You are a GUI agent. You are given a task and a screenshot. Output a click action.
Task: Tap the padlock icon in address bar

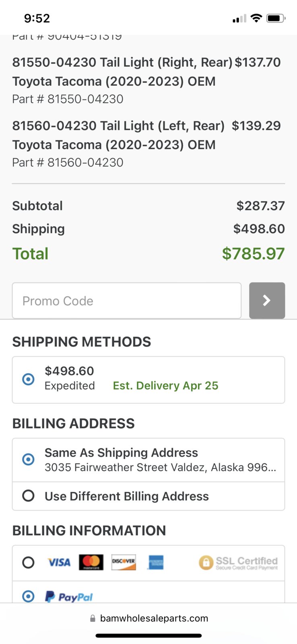click(93, 618)
